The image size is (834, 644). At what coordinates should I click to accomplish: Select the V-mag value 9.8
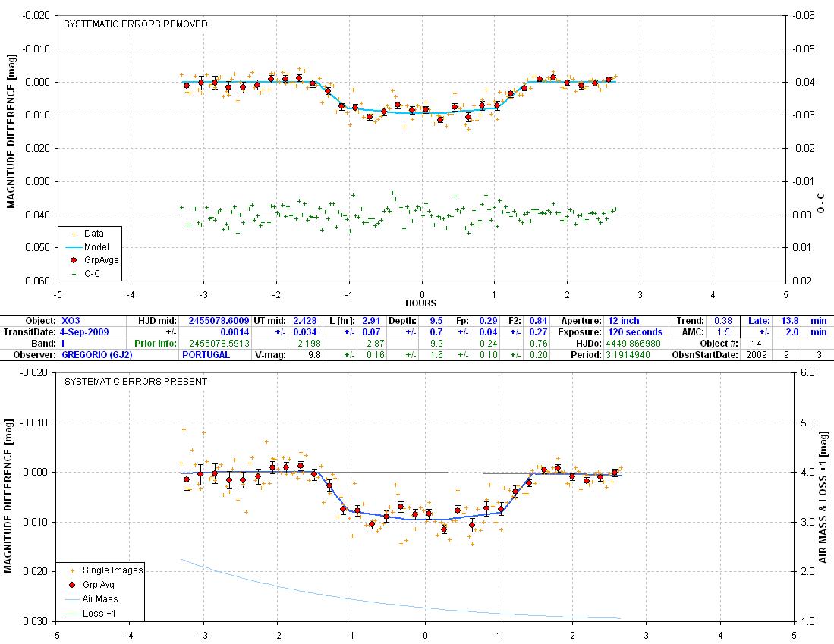[314, 354]
